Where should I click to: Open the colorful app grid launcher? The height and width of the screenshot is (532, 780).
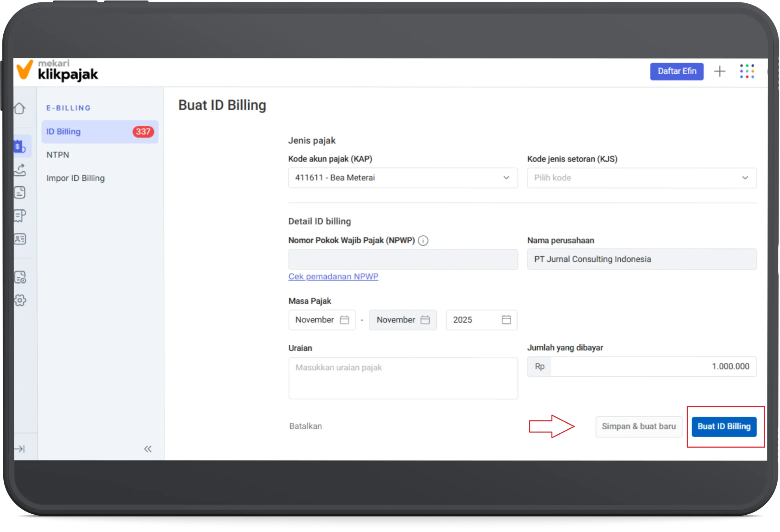747,72
